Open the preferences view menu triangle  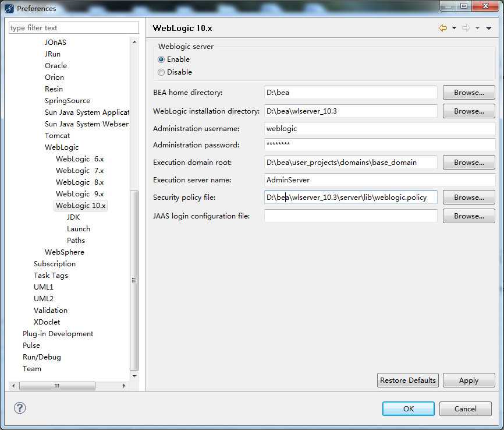pos(488,29)
